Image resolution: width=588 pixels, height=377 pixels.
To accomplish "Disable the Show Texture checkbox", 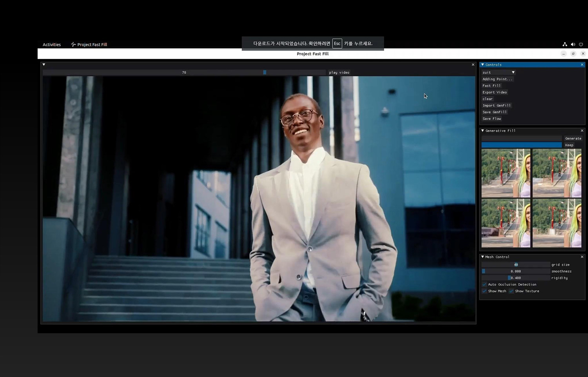I will [x=511, y=291].
